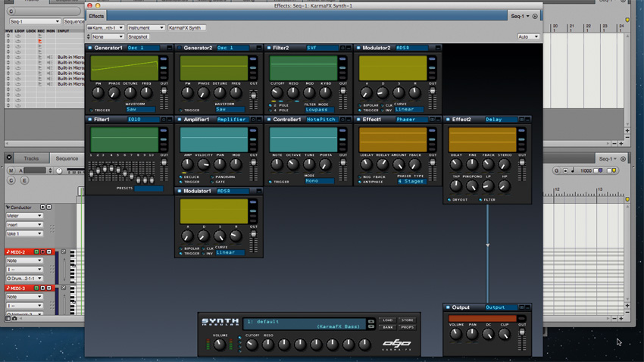Screen dimensions: 644x362
Task: Click the Effect2 Delay HP knob
Action: tap(505, 186)
